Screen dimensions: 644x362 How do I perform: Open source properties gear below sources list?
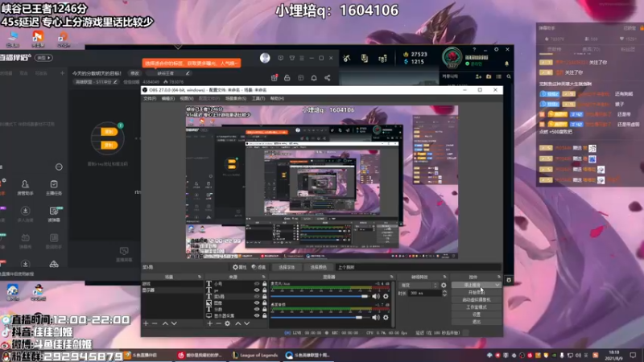pyautogui.click(x=228, y=323)
